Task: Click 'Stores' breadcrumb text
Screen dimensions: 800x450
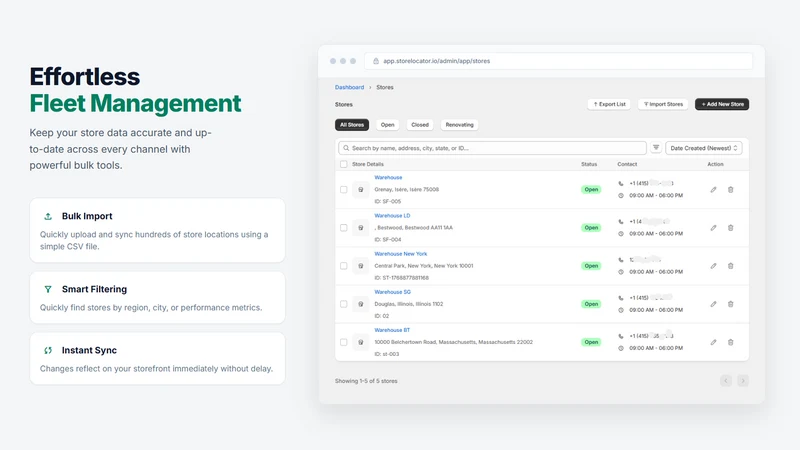Action: coord(385,87)
